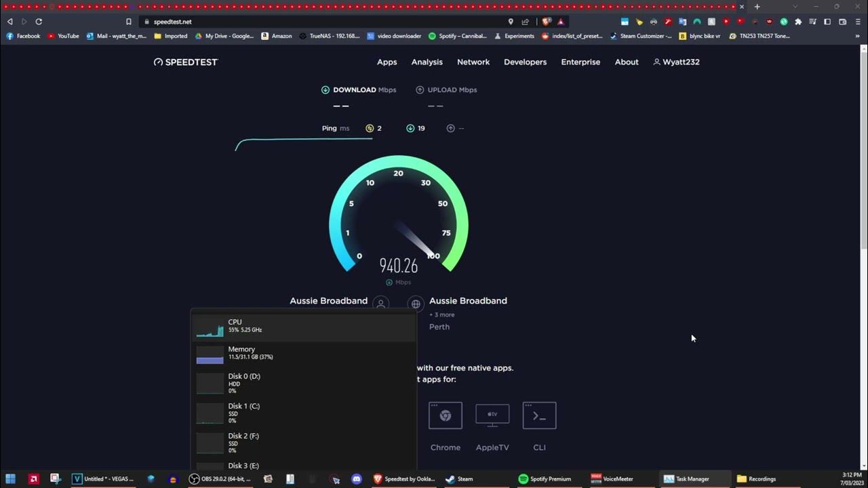Open a new browser tab
868x488 pixels.
click(x=757, y=7)
